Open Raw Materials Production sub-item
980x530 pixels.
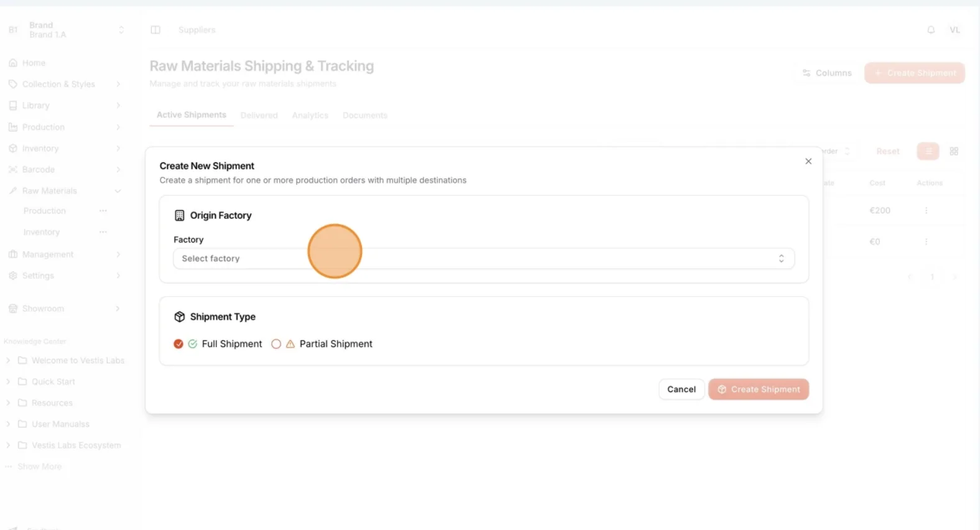(45, 211)
